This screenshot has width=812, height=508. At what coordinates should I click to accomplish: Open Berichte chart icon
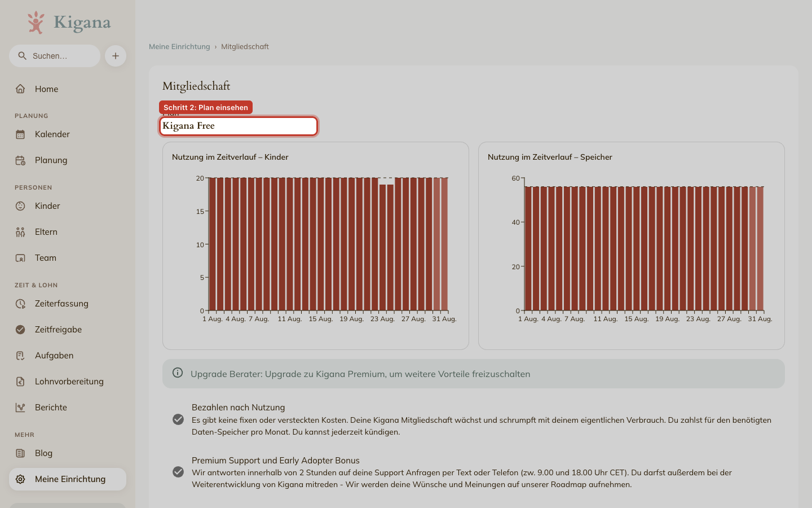point(20,408)
